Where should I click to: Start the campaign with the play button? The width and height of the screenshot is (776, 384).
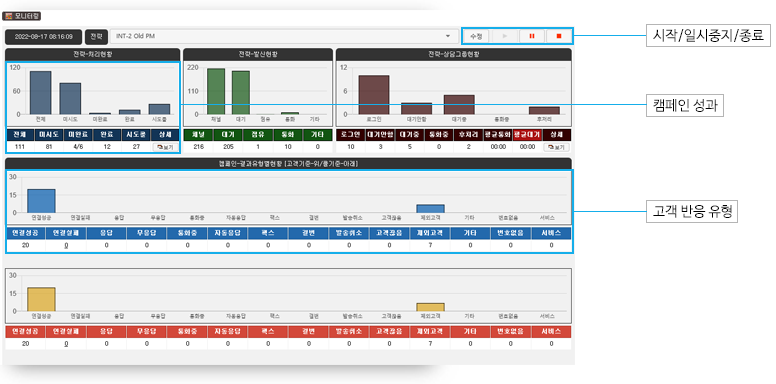tap(505, 36)
